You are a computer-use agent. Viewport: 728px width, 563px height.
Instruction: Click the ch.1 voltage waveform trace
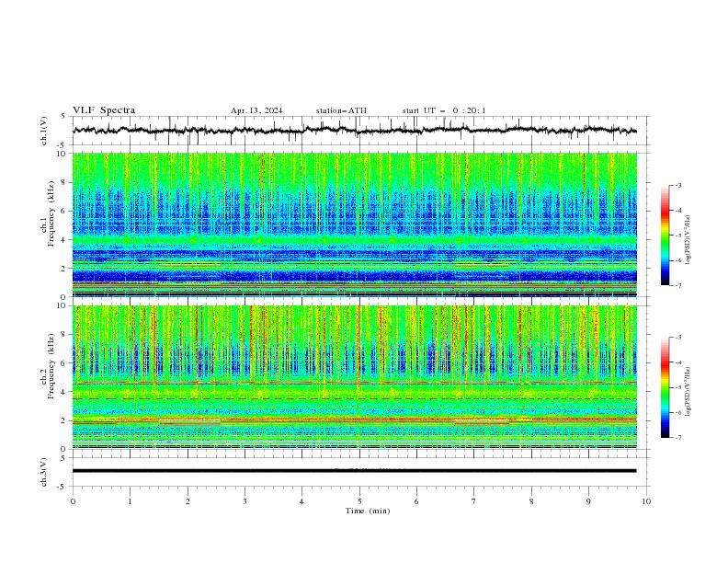coord(355,130)
